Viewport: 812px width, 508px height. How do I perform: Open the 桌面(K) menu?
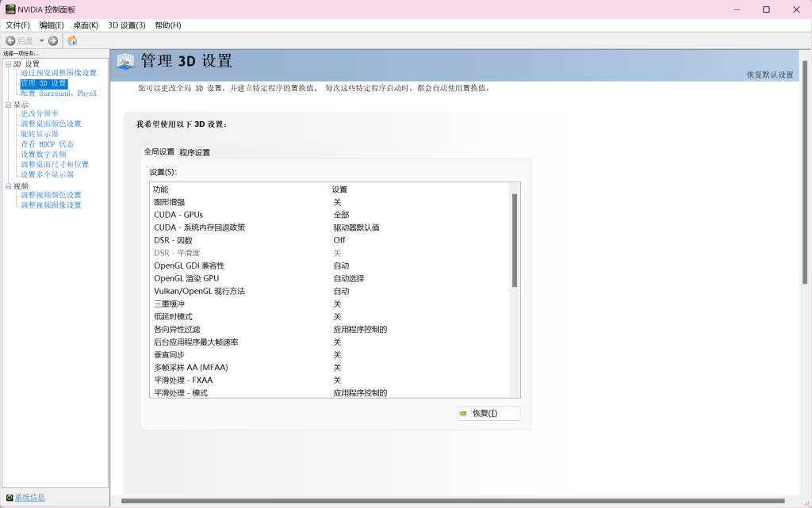(x=86, y=25)
